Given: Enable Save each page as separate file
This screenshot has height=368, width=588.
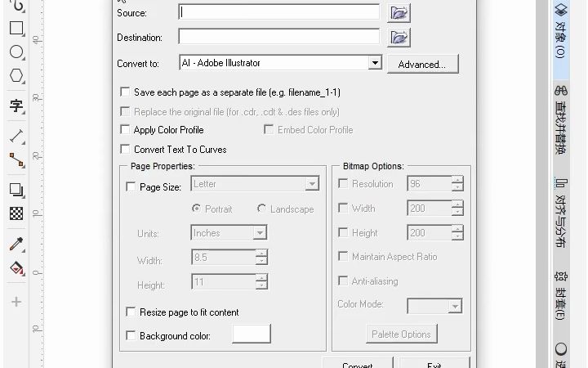Looking at the screenshot, I should point(125,92).
